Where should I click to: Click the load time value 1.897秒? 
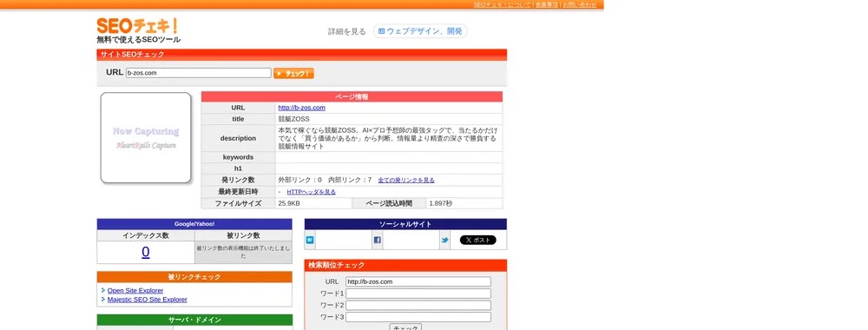(441, 203)
